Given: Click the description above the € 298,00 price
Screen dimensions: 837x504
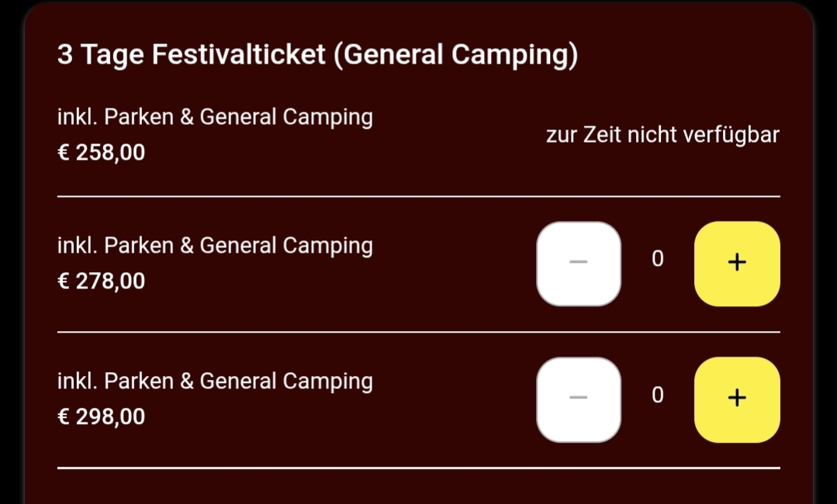Looking at the screenshot, I should click(x=215, y=381).
